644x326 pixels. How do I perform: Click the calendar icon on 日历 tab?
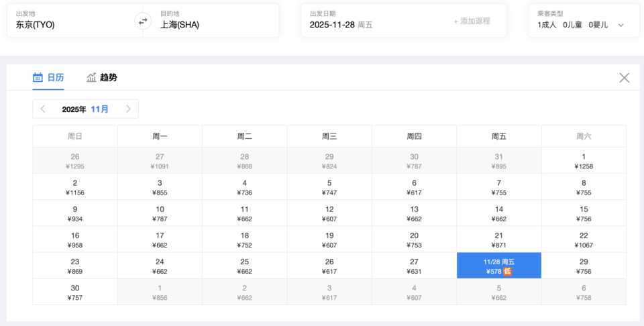point(38,78)
